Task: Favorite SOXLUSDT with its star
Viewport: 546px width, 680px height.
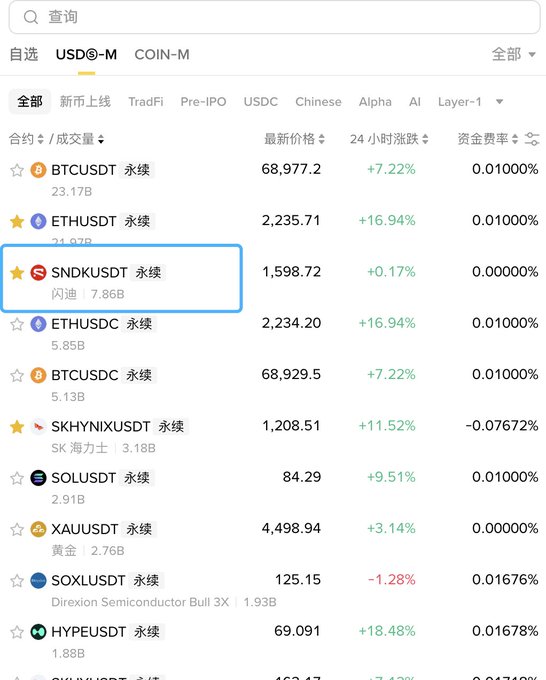Action: tap(17, 581)
